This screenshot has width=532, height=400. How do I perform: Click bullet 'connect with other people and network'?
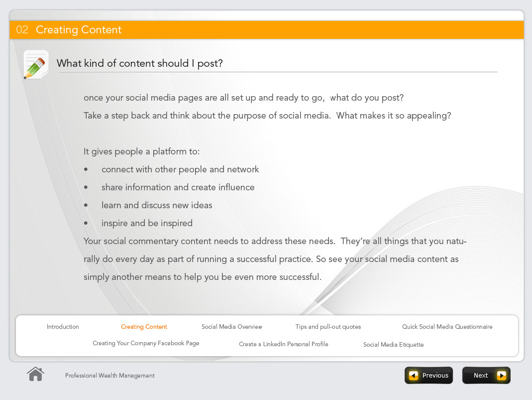click(180, 169)
